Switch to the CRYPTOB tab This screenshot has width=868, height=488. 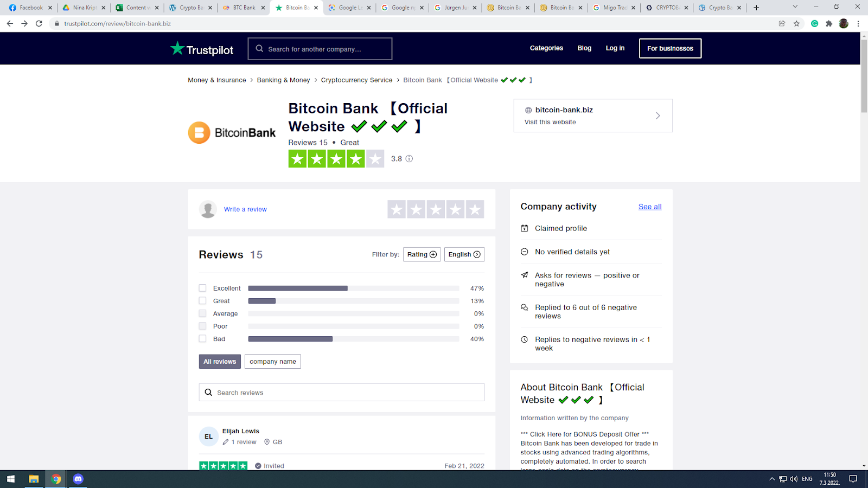tap(666, 8)
